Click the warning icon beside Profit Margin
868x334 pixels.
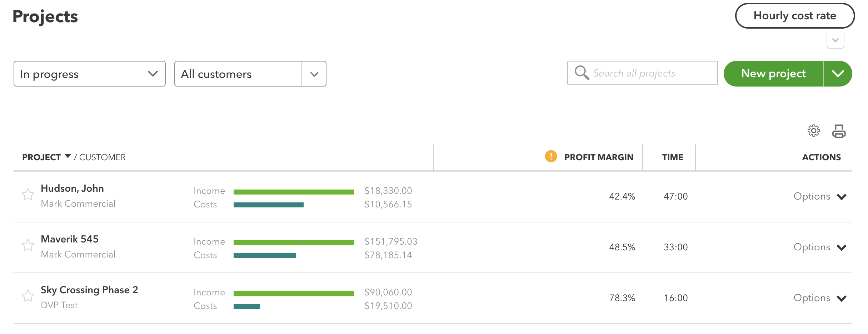click(x=550, y=157)
